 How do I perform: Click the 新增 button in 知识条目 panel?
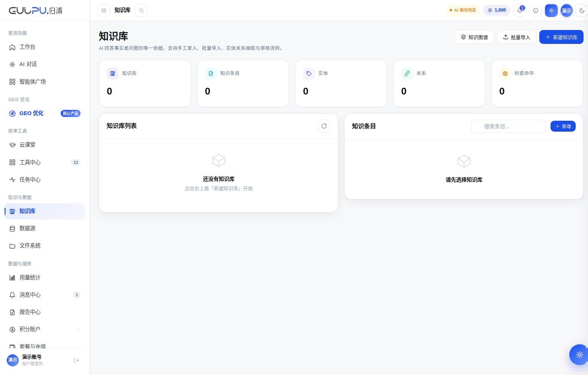[x=563, y=126]
